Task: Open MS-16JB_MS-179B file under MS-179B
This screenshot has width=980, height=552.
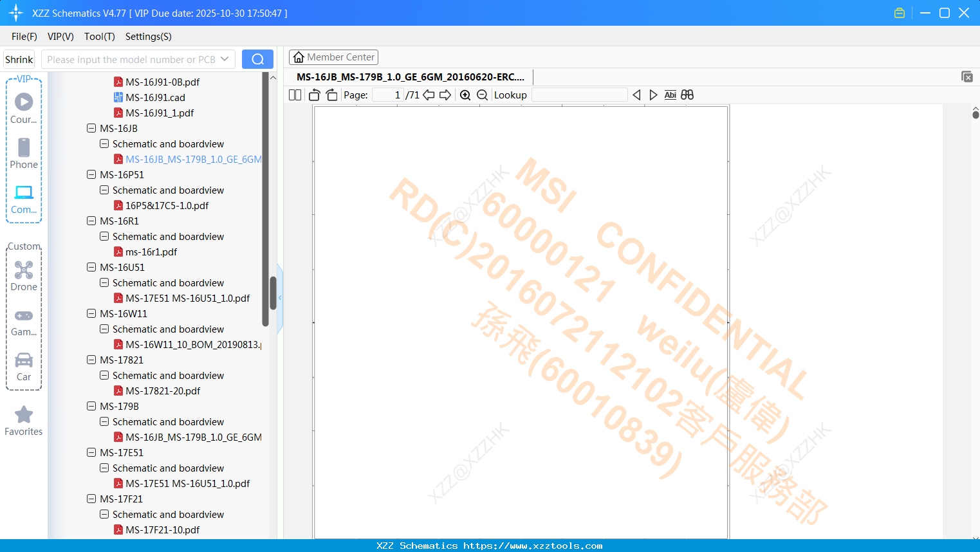Action: pyautogui.click(x=188, y=437)
